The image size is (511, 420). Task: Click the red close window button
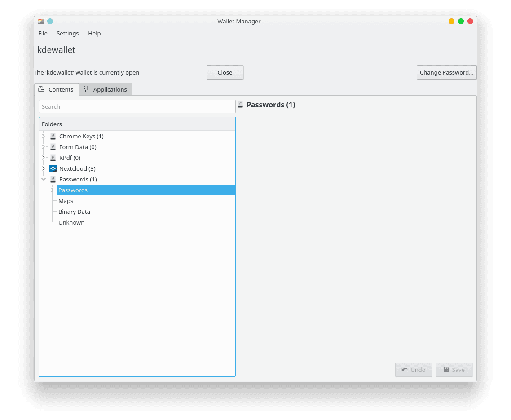(470, 21)
